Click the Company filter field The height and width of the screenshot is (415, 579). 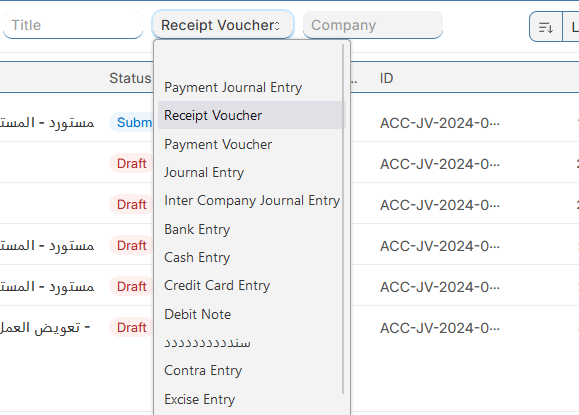pos(373,25)
